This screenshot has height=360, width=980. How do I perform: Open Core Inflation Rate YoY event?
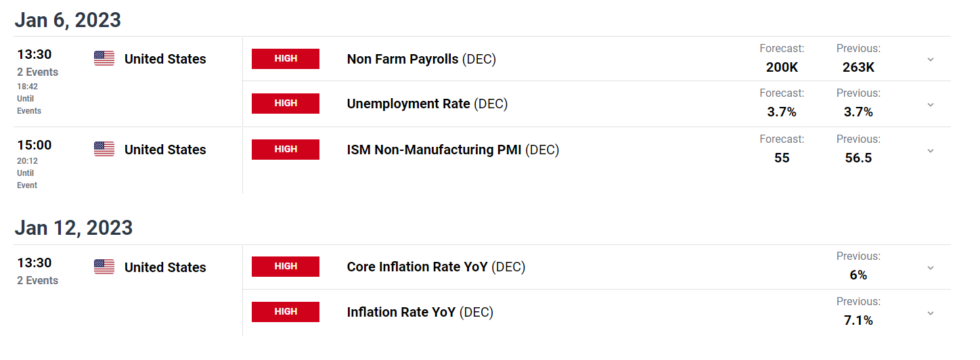point(436,267)
